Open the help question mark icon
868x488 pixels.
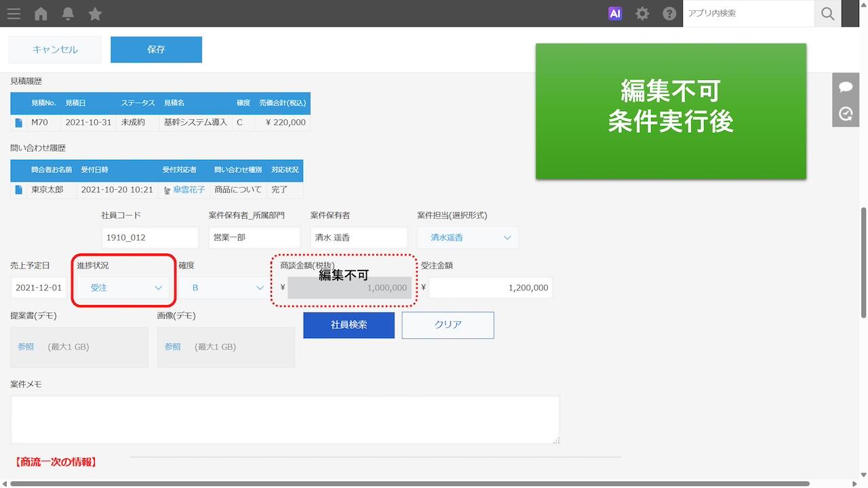669,14
